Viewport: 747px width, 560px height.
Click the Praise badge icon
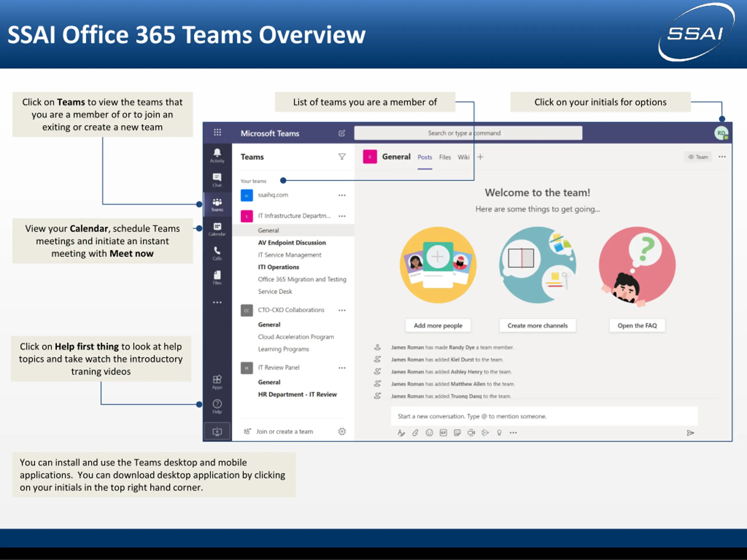499,433
